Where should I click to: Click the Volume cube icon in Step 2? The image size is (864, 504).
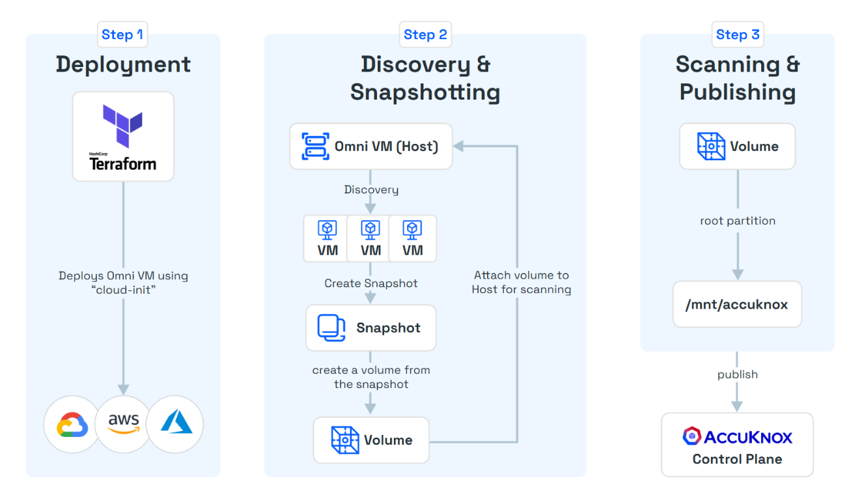point(344,440)
